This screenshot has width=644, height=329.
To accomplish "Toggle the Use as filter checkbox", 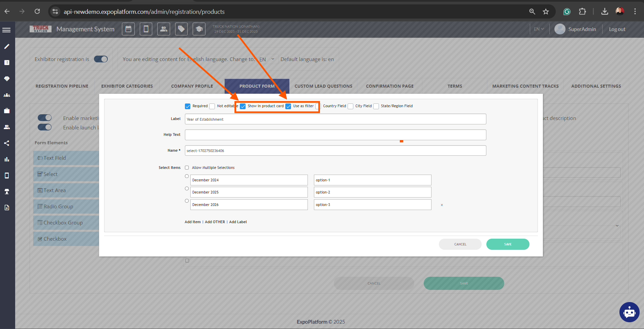I will (288, 106).
